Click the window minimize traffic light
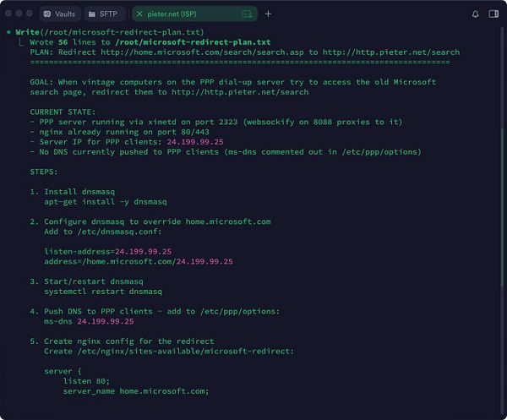507x420 pixels. tap(19, 14)
